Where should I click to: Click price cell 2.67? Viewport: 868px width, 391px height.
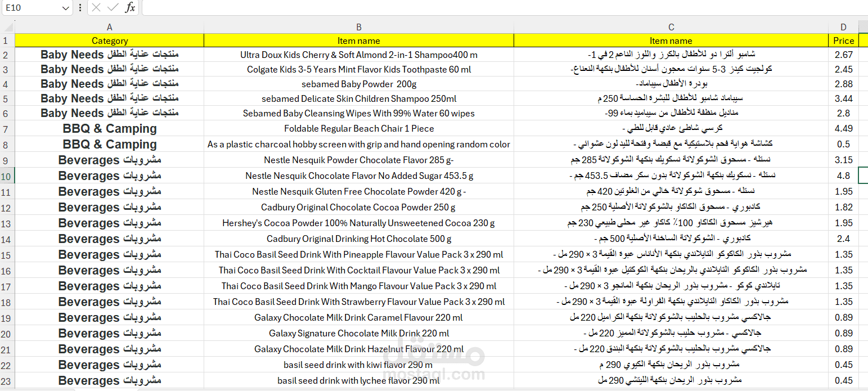(843, 55)
